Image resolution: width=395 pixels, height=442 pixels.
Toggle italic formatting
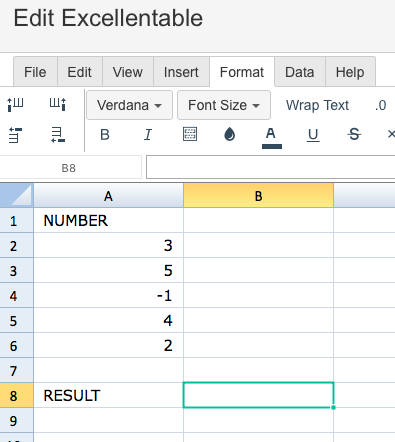pyautogui.click(x=148, y=135)
